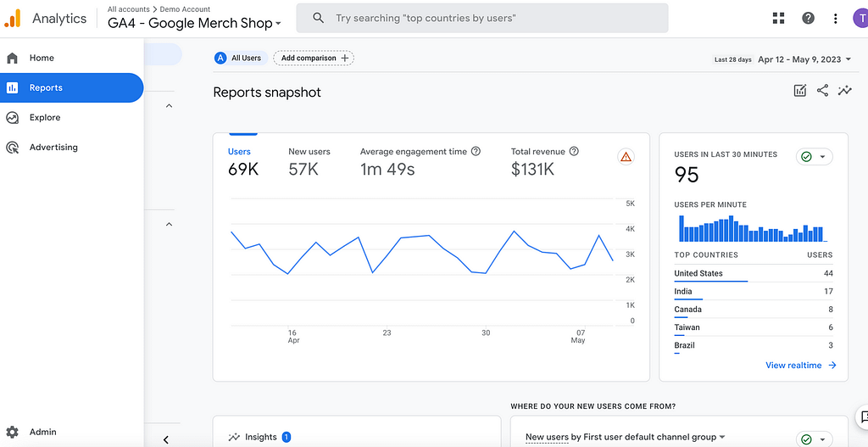Open the insights sparkline icon
This screenshot has width=868, height=447.
pyautogui.click(x=844, y=91)
